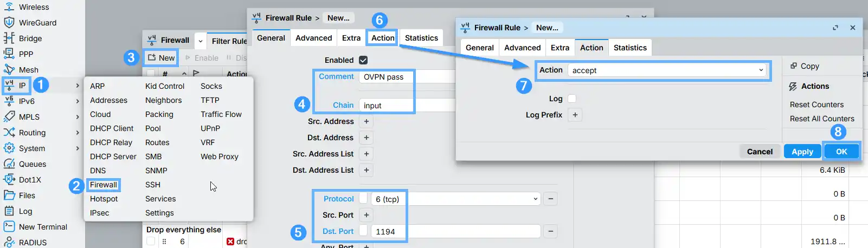The image size is (868, 248).
Task: Open the PPP sidebar icon
Action: point(9,54)
